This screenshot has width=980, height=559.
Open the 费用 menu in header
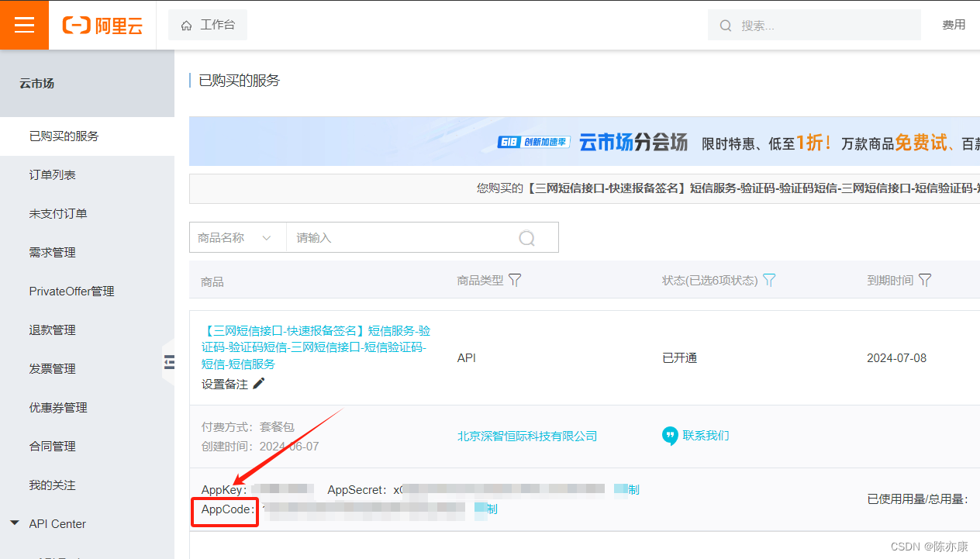click(954, 25)
